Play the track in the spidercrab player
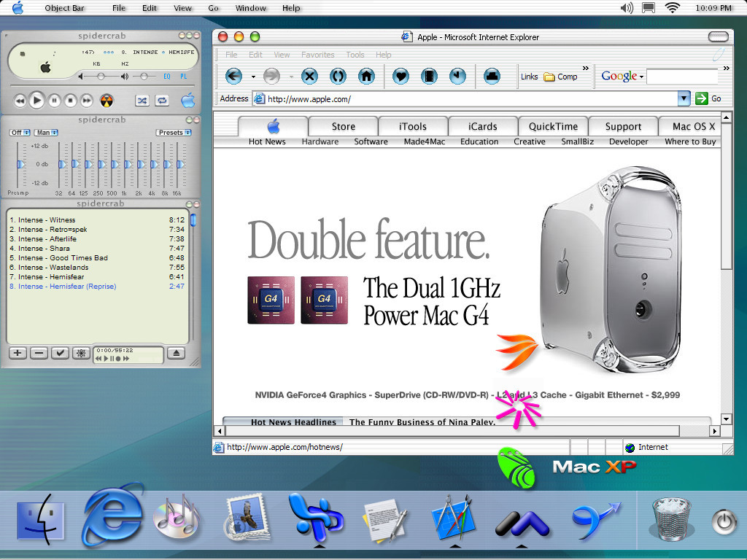The height and width of the screenshot is (560, 747). 36,101
